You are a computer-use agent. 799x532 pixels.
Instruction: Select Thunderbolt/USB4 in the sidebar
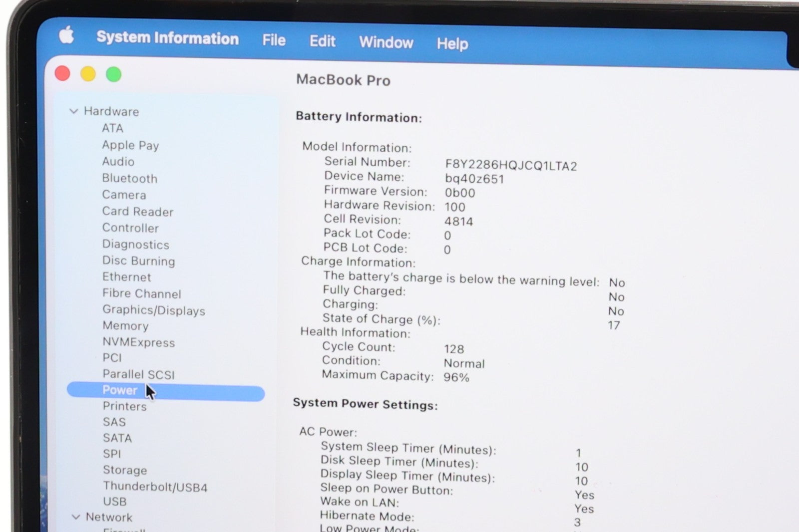(x=155, y=487)
